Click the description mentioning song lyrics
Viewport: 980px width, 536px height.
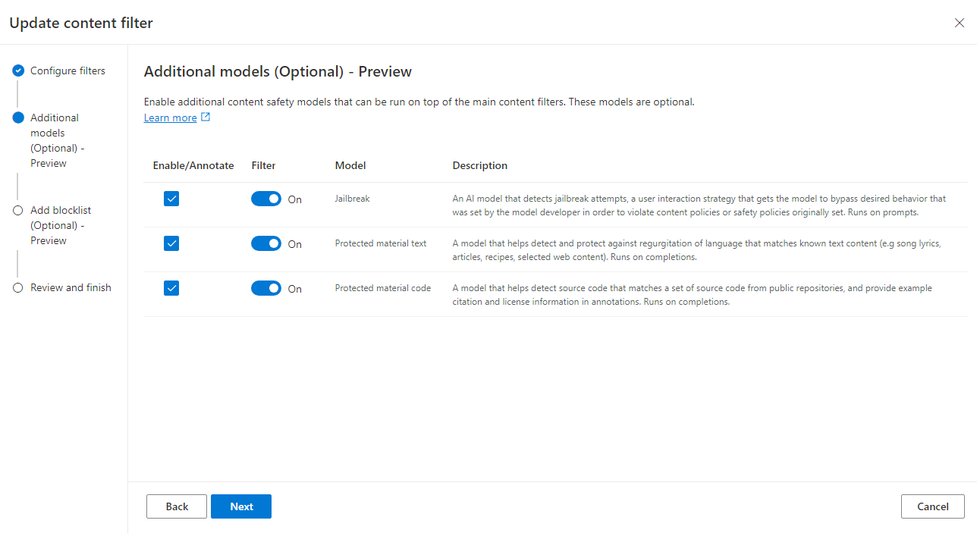697,250
